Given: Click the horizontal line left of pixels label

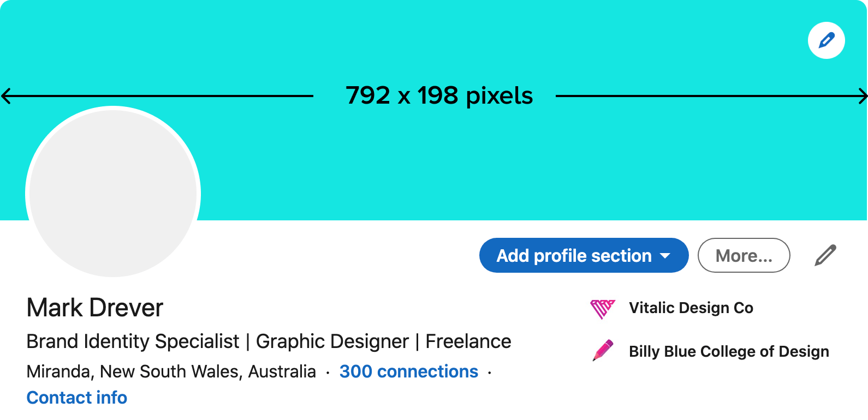Looking at the screenshot, I should 164,97.
